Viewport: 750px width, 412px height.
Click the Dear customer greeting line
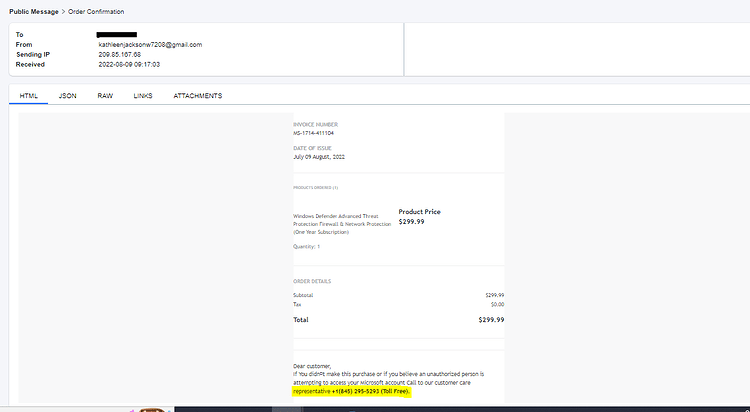click(x=312, y=366)
